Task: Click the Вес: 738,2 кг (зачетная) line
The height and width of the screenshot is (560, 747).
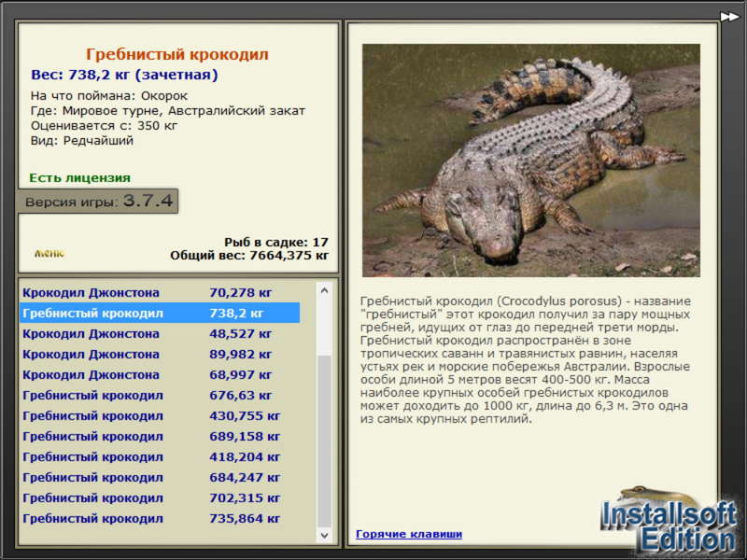Action: [124, 75]
